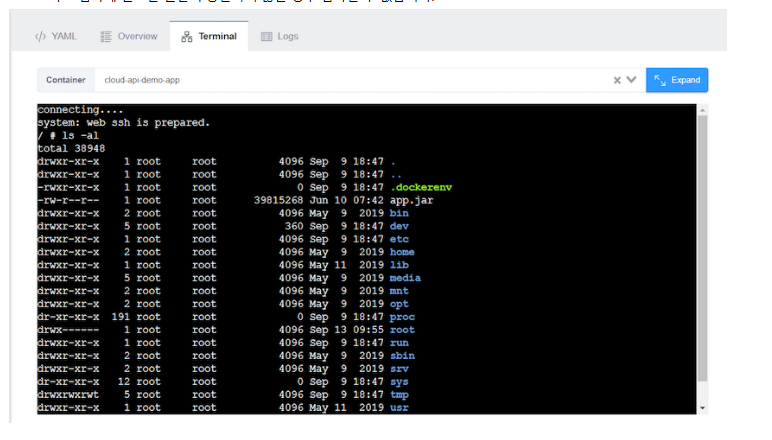This screenshot has height=440, width=772.
Task: Open the Overview tab
Action: [129, 36]
